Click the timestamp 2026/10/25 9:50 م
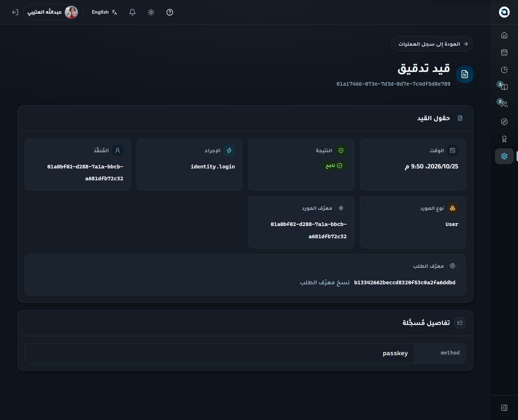518x420 pixels. [x=432, y=166]
